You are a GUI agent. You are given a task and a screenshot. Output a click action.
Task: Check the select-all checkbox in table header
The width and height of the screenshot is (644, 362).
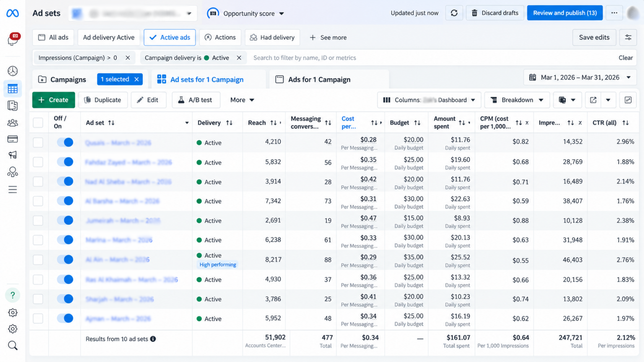38,123
